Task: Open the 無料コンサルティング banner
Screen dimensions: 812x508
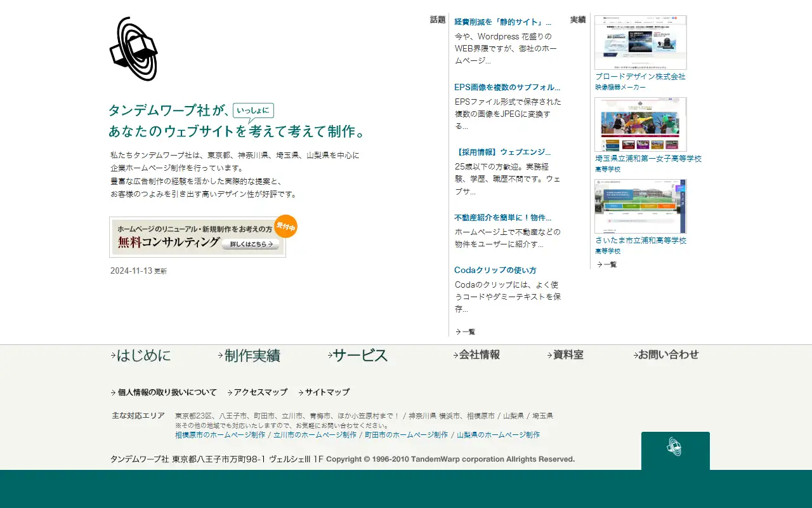Action: pos(197,237)
